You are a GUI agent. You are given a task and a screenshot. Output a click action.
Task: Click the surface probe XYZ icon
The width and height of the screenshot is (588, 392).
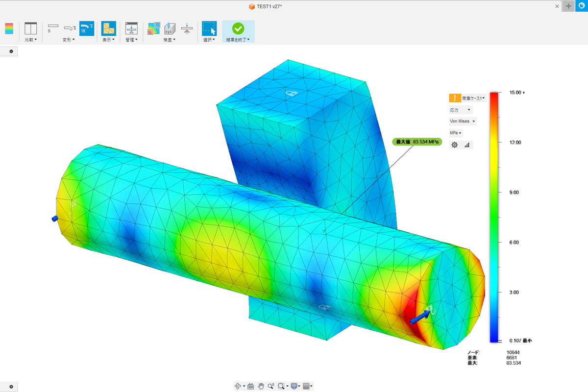170,28
